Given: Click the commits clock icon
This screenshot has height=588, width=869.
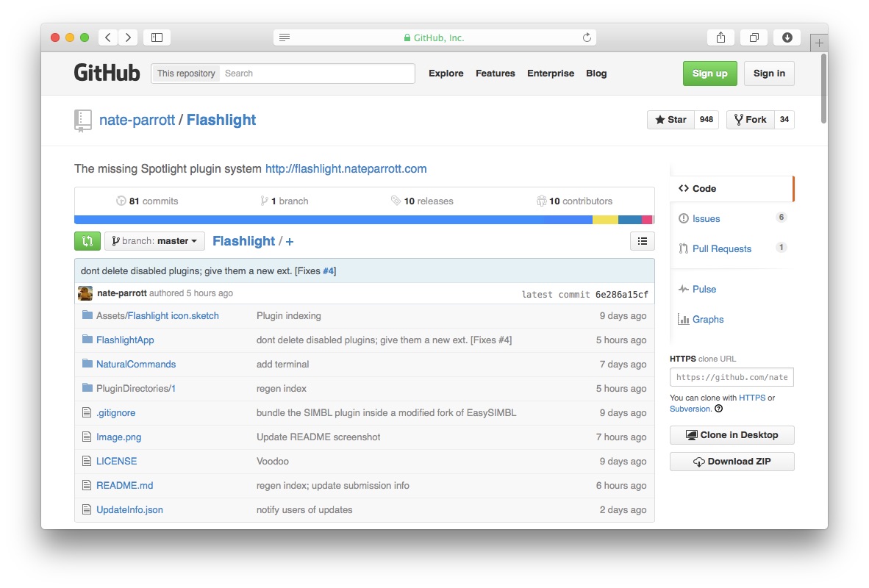Looking at the screenshot, I should pyautogui.click(x=121, y=201).
